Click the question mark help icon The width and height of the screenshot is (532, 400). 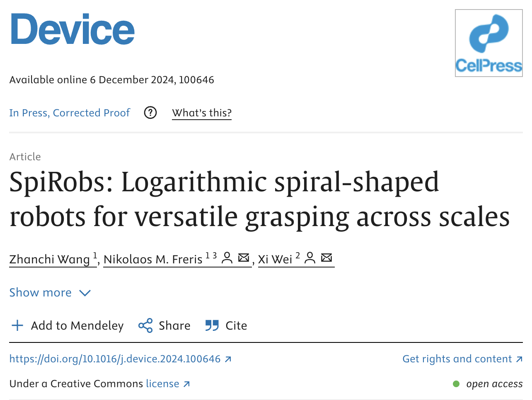click(x=150, y=113)
